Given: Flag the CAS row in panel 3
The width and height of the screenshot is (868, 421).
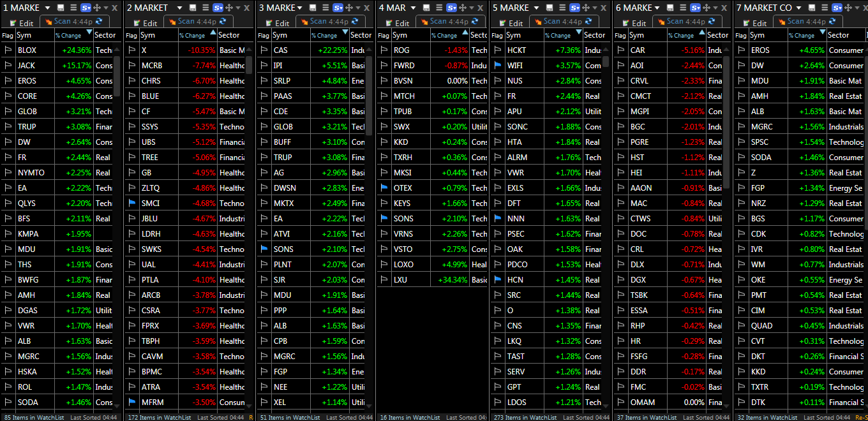Looking at the screenshot, I should pos(264,50).
